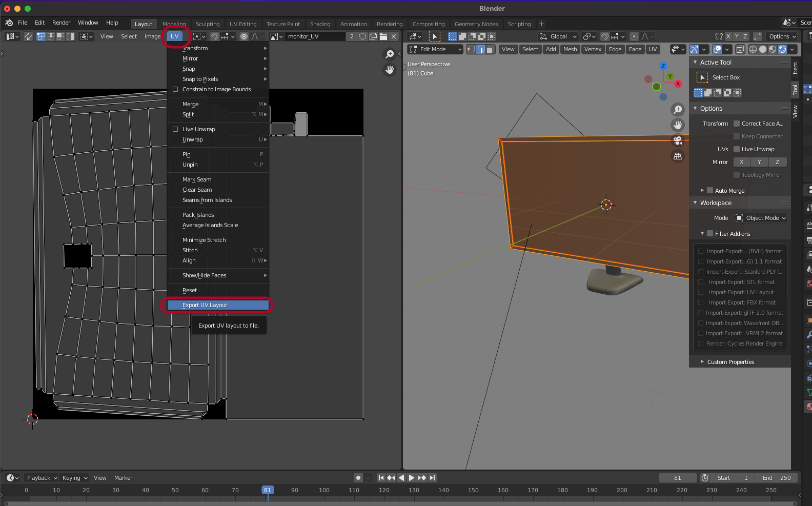Open the Options dropdown in viewport header

pyautogui.click(x=782, y=36)
